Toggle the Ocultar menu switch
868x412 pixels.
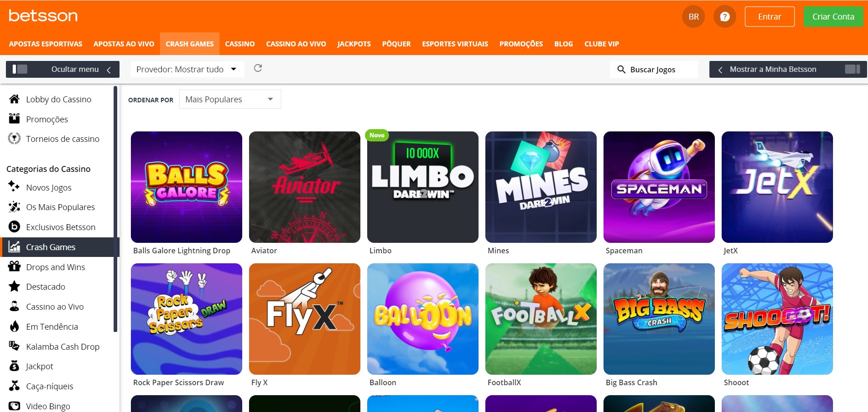(x=20, y=69)
